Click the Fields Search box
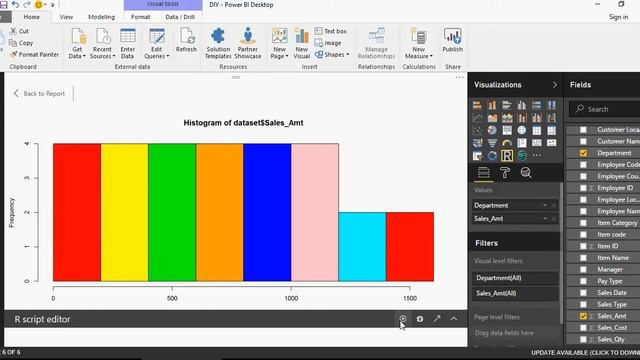This screenshot has width=640, height=360. 604,109
